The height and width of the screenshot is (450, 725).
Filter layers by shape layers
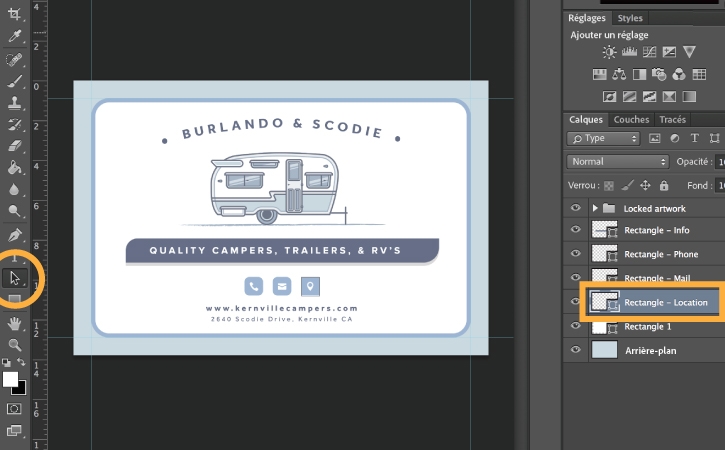715,138
